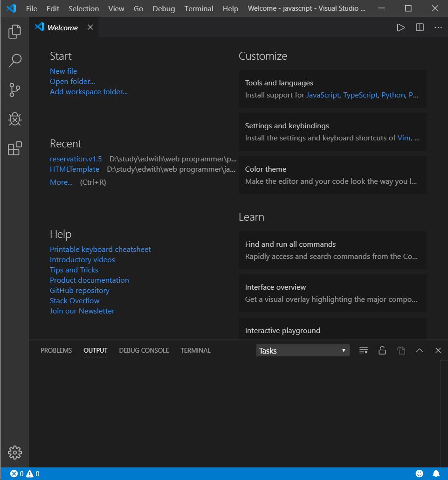Image resolution: width=448 pixels, height=480 pixels.
Task: Click the feedback smiley icon
Action: point(419,474)
